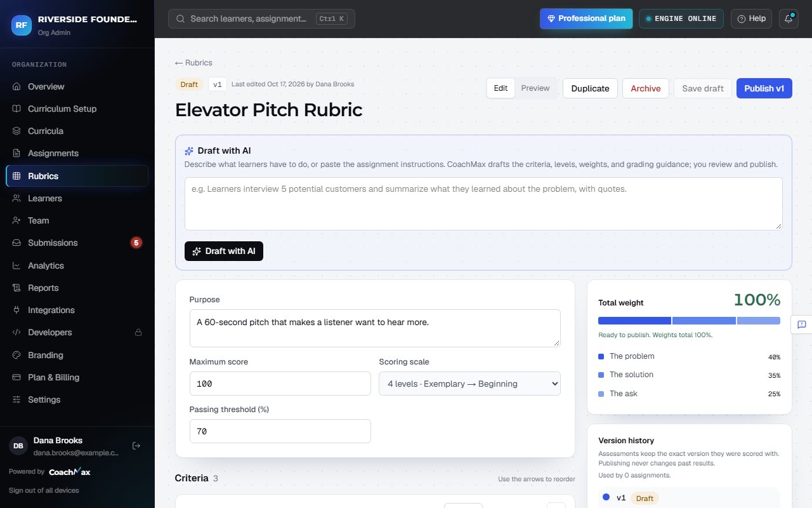Viewport: 812px width, 508px height.
Task: Open the notifications bell
Action: coord(789,18)
